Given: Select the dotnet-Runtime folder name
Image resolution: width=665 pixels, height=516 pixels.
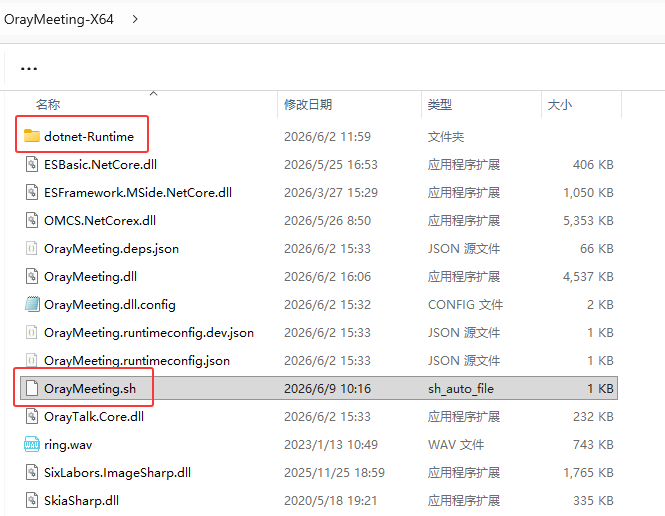Looking at the screenshot, I should (89, 137).
